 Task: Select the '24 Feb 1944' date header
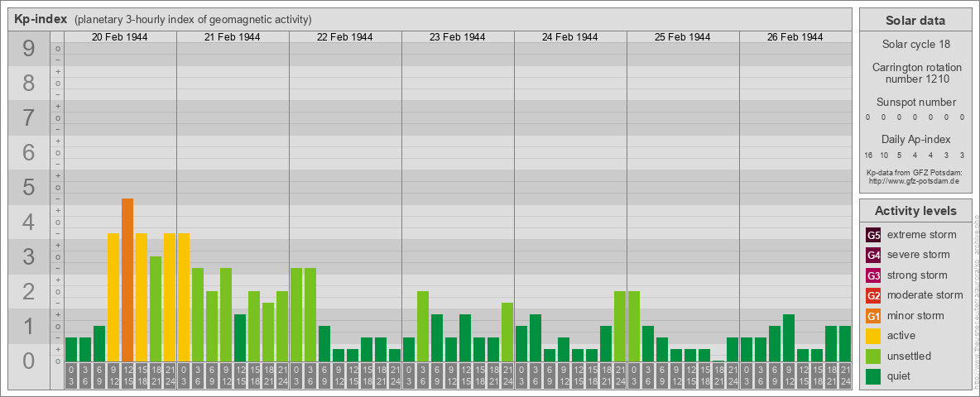[570, 37]
